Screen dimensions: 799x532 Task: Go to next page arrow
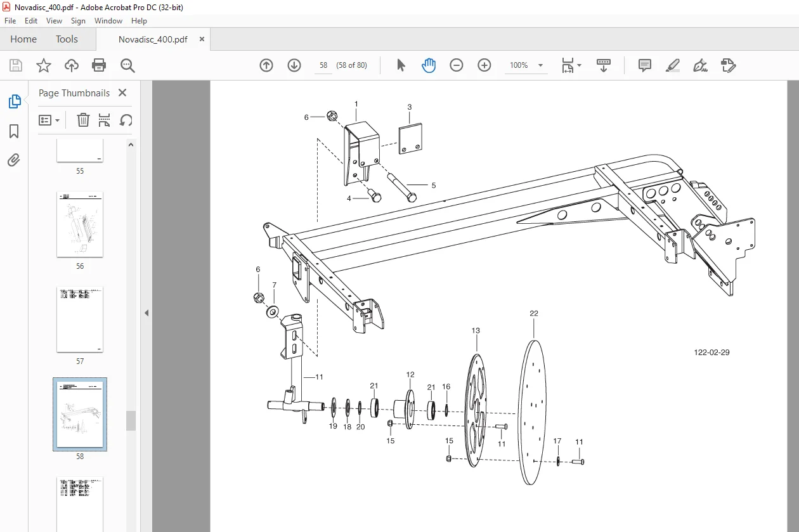coord(294,65)
